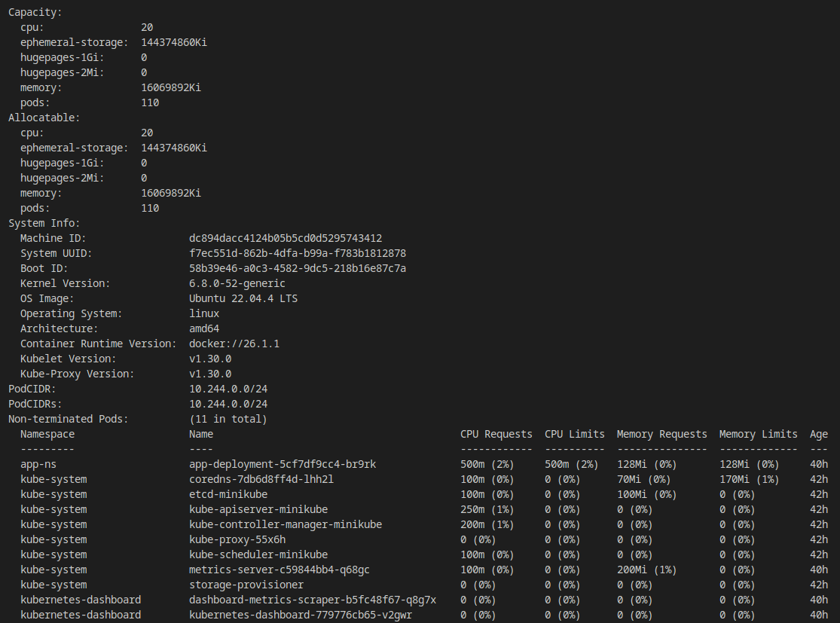Click pod name kubernetes-dashboard-779776cb65-v2gwr
840x623 pixels.
tap(301, 615)
